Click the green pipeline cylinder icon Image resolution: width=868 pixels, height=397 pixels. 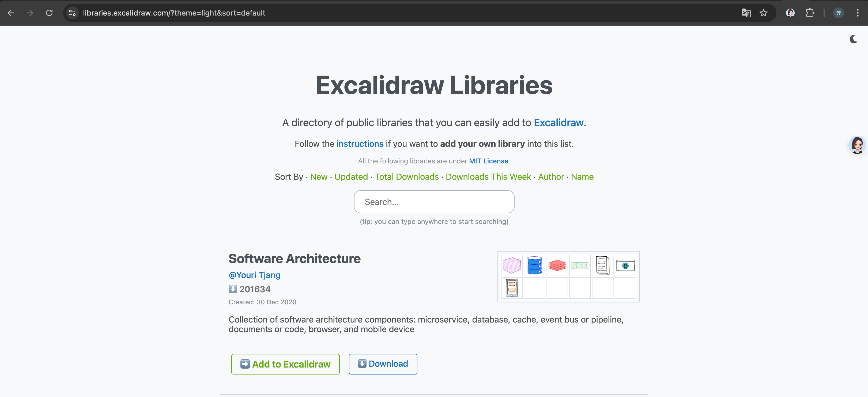click(580, 265)
